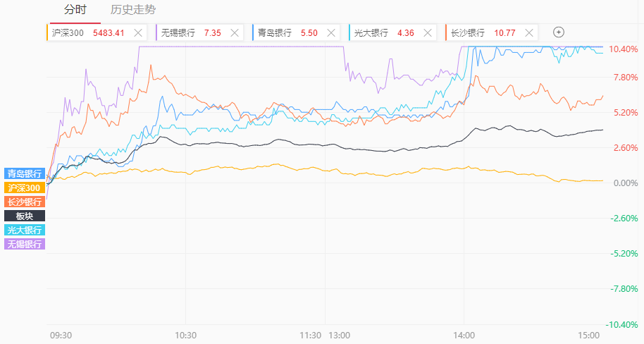Screen dimensions: 644x344
Task: Add a new comparison stock with the plus icon
Action: tap(559, 32)
